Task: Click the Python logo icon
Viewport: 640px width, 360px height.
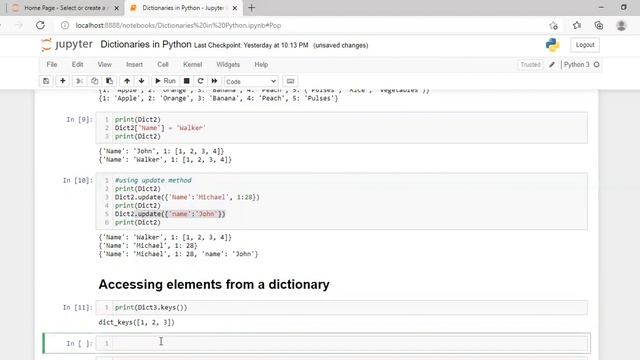Action: pyautogui.click(x=552, y=45)
